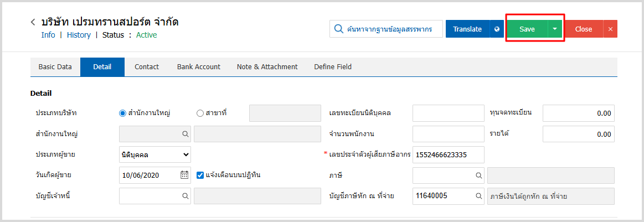Uncheck แจ้งเตือนบนปฏิทิน checkbox
This screenshot has height=222, width=644.
pyautogui.click(x=200, y=175)
